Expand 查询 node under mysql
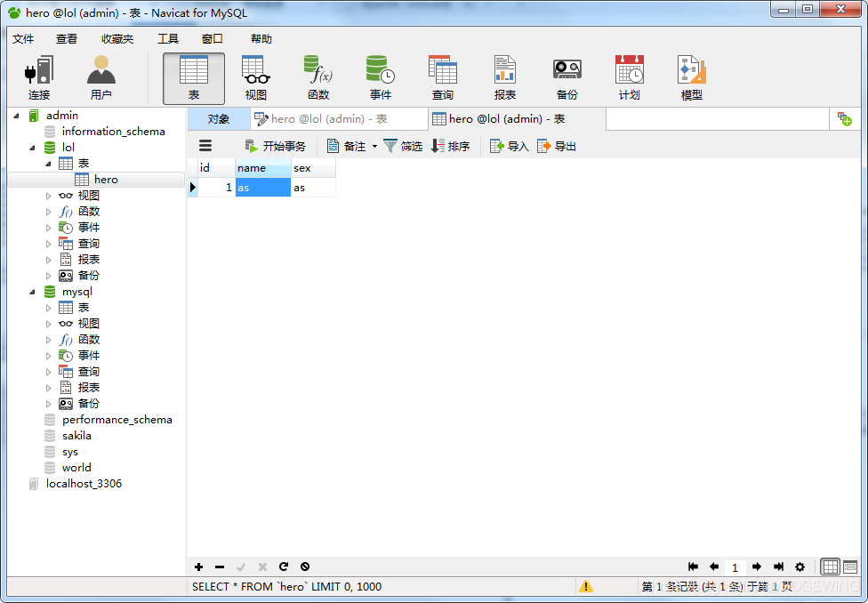 48,372
